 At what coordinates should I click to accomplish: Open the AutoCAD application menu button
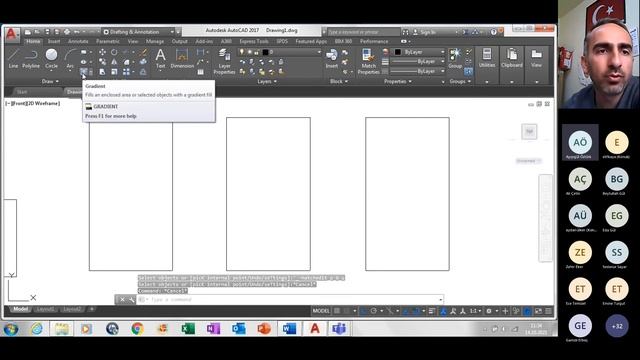click(11, 34)
